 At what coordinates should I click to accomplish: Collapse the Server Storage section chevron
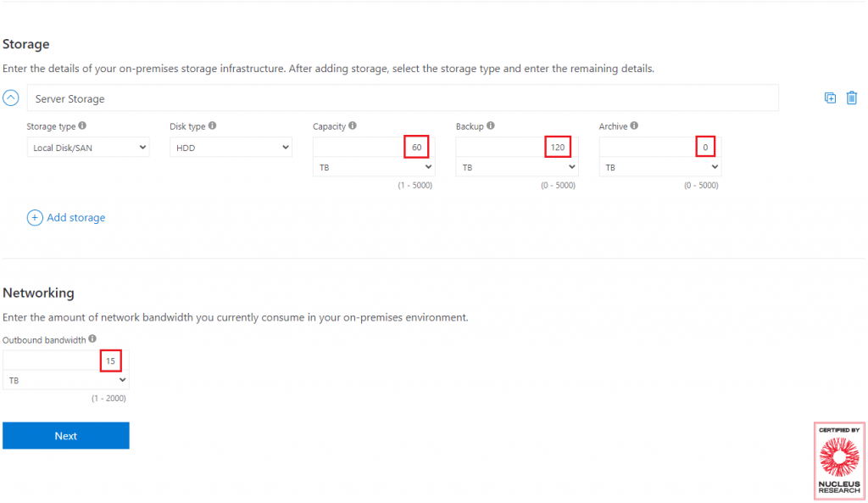10,98
